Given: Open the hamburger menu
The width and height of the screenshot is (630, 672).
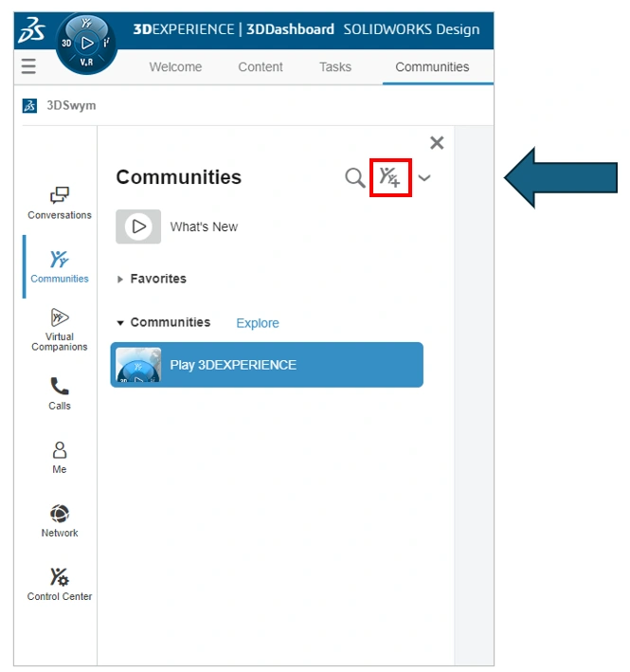Looking at the screenshot, I should click(x=28, y=66).
